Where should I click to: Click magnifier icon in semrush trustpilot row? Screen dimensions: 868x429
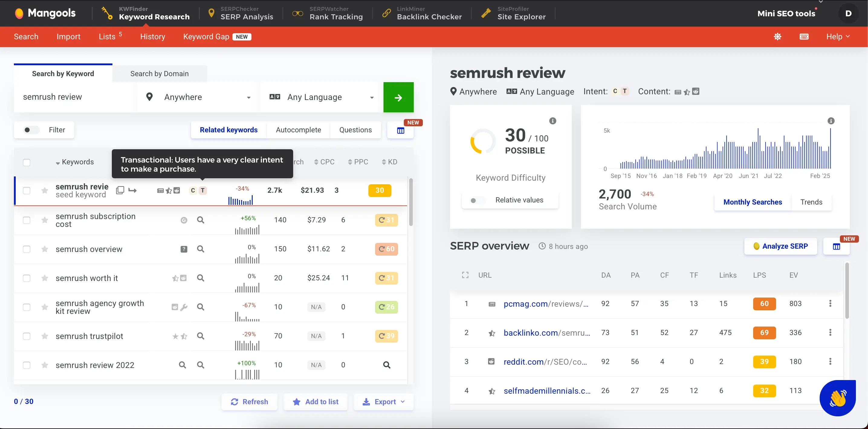click(x=200, y=336)
